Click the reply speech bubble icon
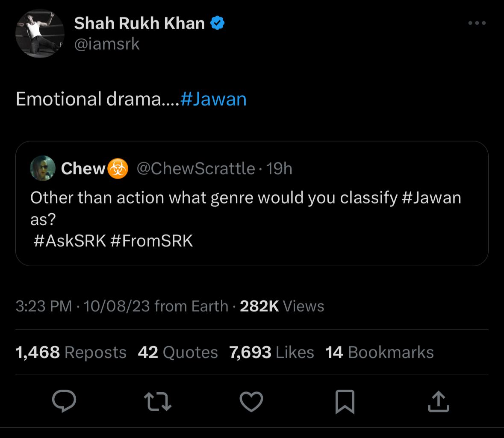The height and width of the screenshot is (438, 504). [x=64, y=401]
